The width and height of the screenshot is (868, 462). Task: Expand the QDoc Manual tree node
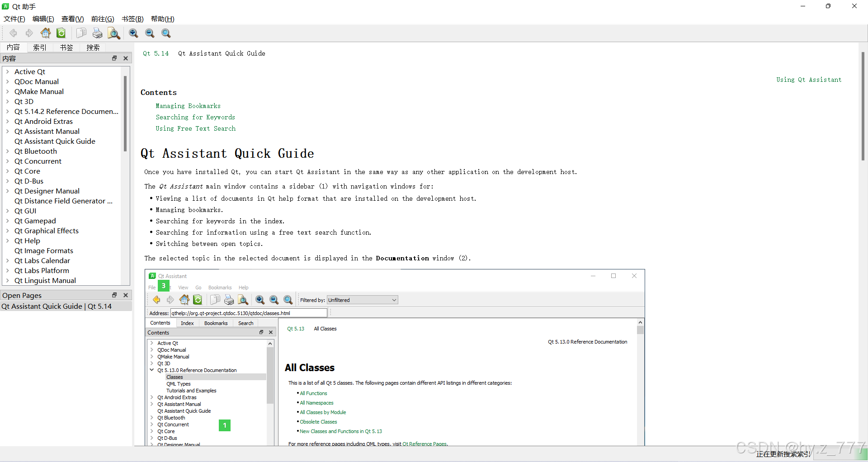tap(8, 81)
